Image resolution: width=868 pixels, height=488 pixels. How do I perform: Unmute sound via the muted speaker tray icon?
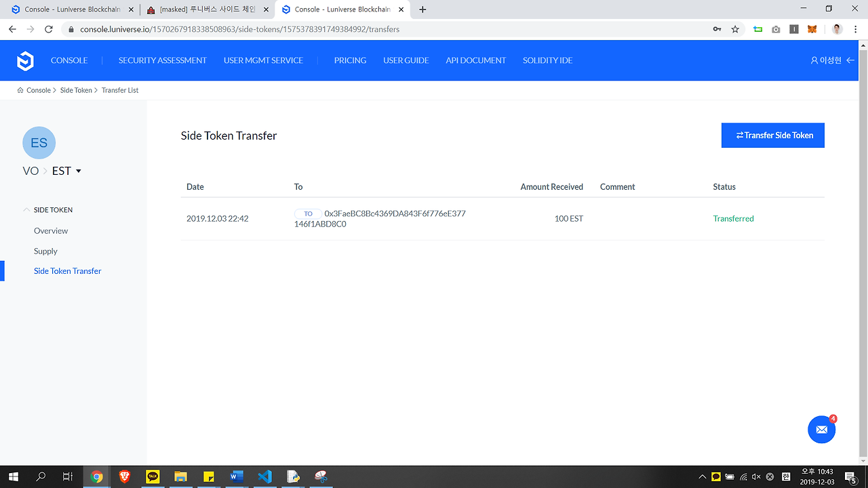755,476
